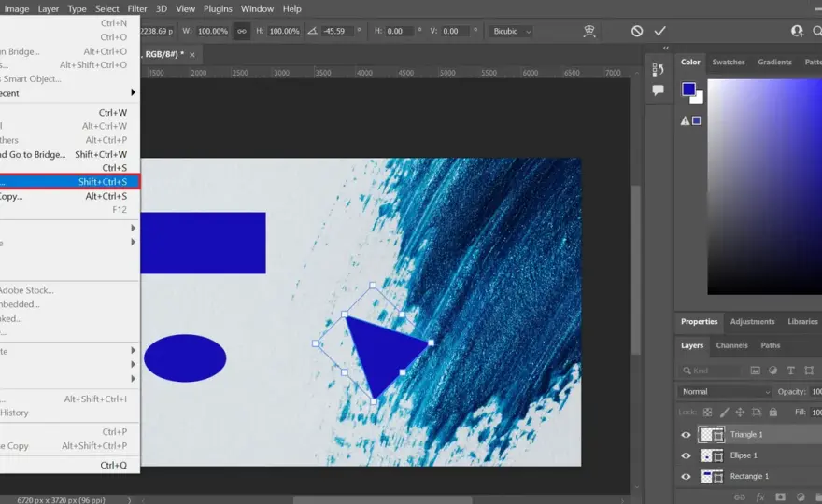822x504 pixels.
Task: Open the Normal blend mode dropdown
Action: pos(725,391)
